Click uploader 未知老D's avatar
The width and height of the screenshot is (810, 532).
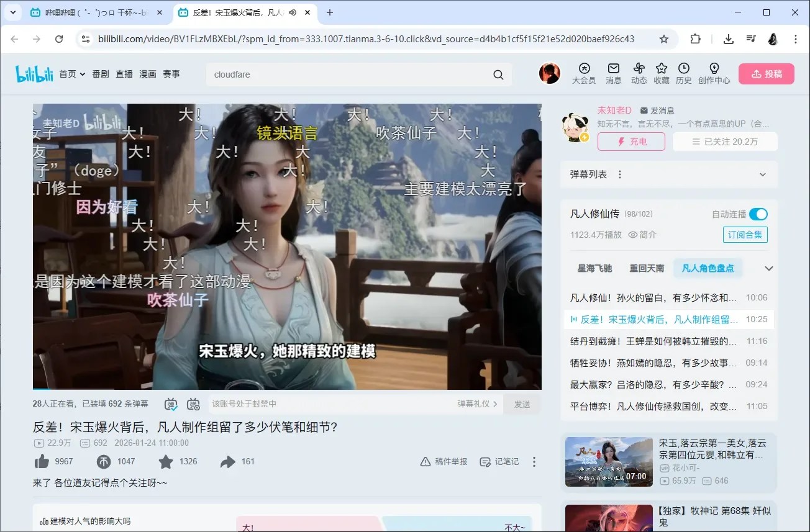pos(575,127)
